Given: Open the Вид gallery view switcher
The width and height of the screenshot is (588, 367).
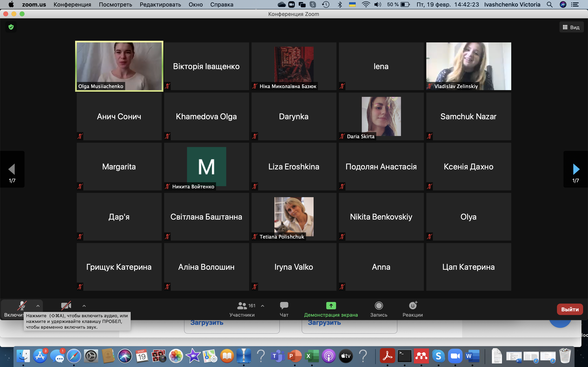Looking at the screenshot, I should [x=571, y=27].
